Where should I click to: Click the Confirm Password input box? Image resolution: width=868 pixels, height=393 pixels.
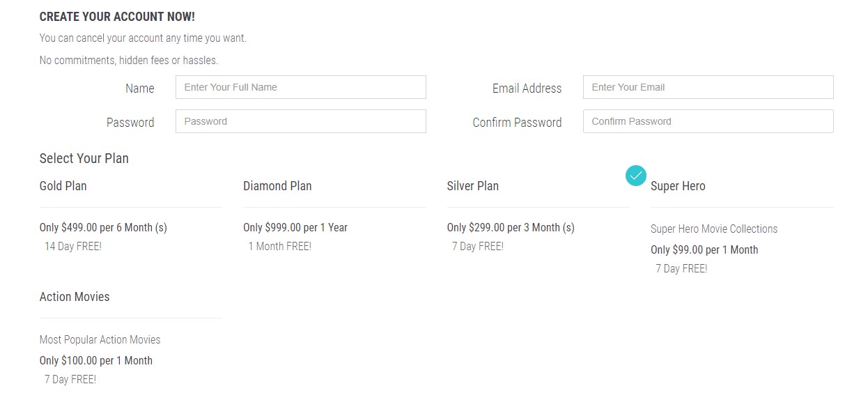point(708,121)
